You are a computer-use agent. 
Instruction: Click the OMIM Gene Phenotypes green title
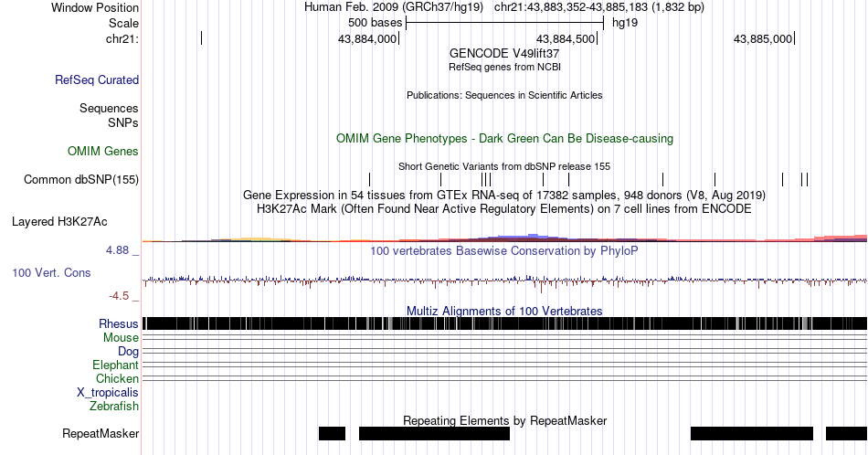point(504,138)
